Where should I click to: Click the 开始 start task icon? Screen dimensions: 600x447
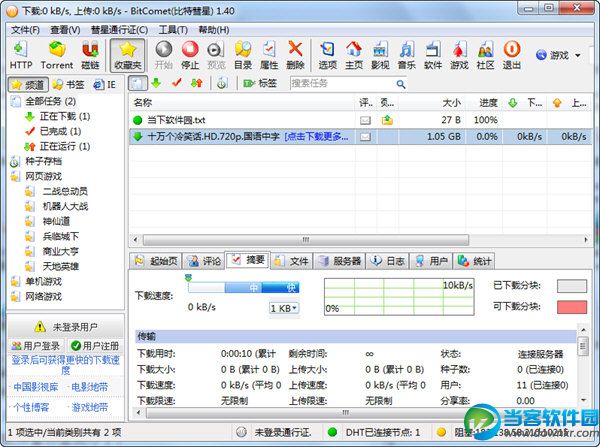tap(164, 55)
